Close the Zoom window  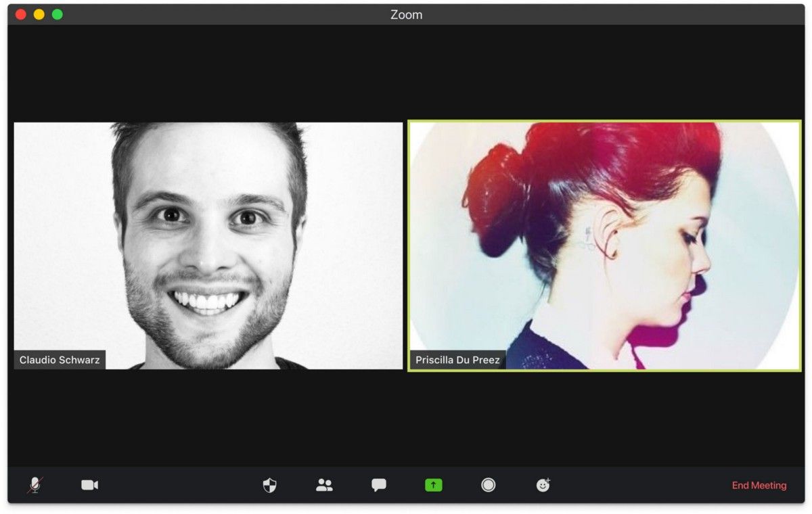21,14
